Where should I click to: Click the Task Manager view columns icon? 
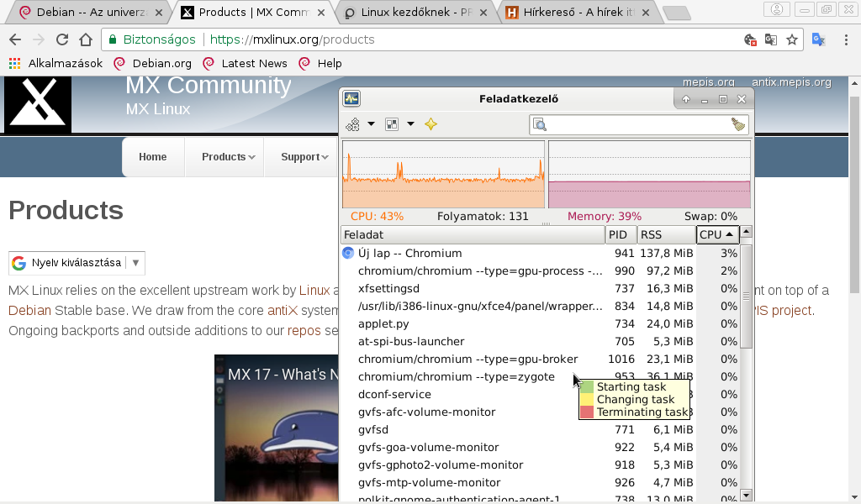click(x=392, y=124)
